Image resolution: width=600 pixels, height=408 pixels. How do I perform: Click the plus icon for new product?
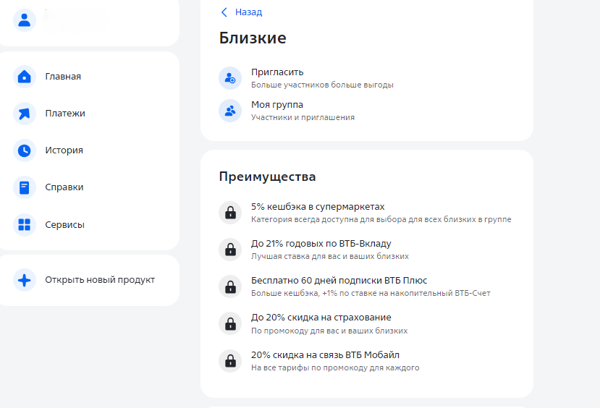tap(25, 280)
